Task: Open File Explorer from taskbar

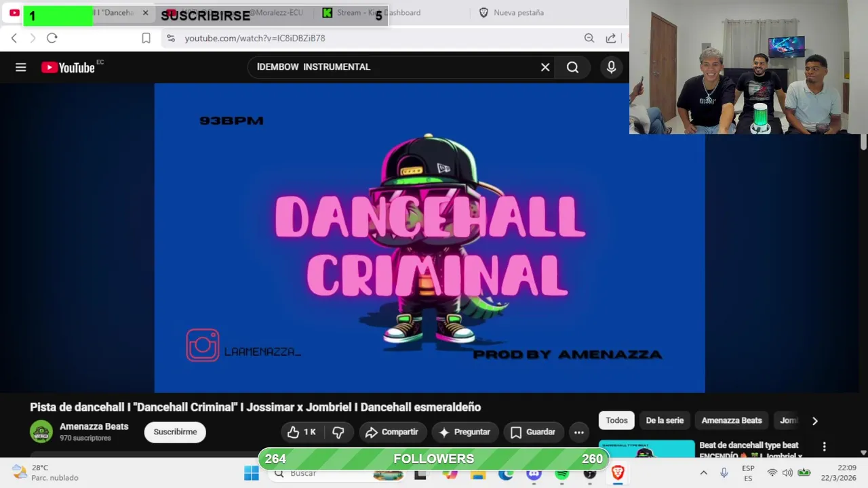Action: (x=478, y=473)
